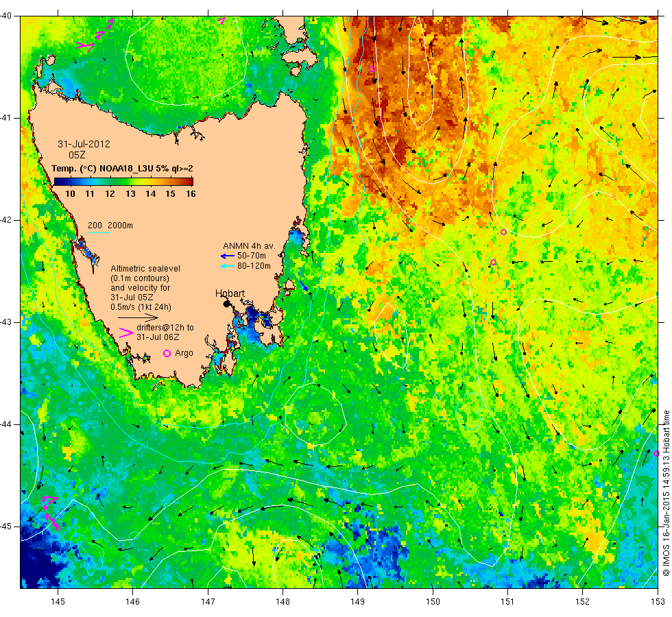Click the '80-120m' depth text
Image resolution: width=672 pixels, height=617 pixels.
(254, 266)
